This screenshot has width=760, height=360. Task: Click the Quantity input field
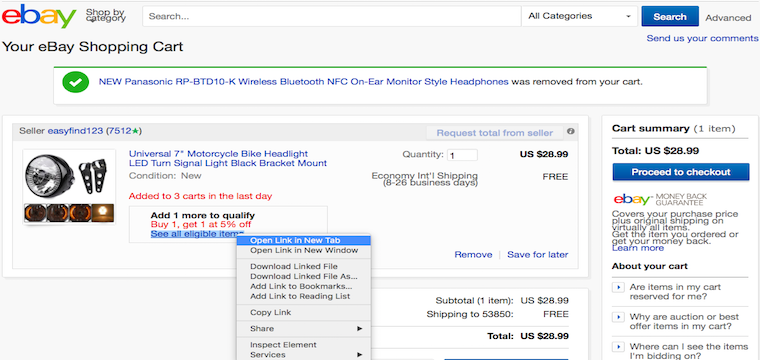[x=462, y=156]
